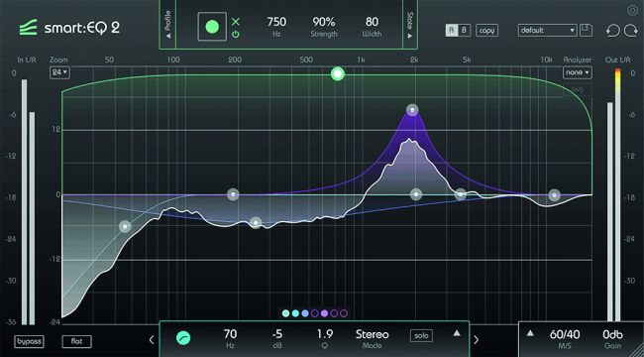
Task: Select the band node at 200 Hz
Action: coord(233,194)
